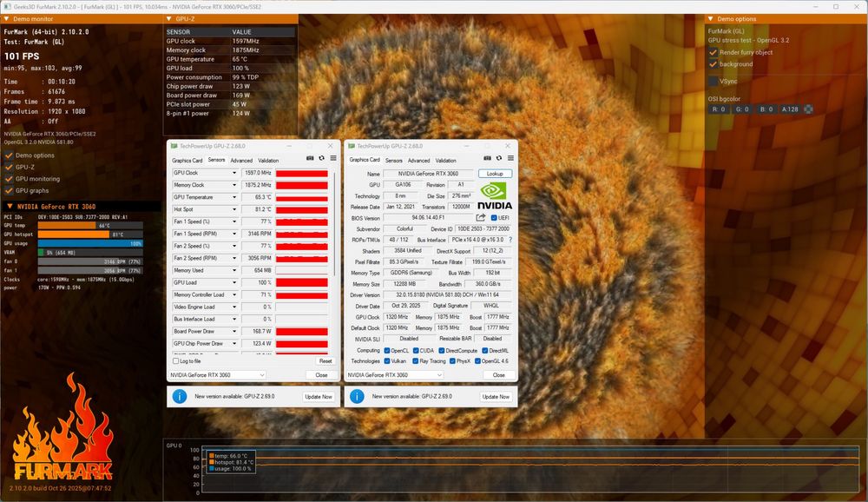Open Validation tab in the left GPU-Z window
The height and width of the screenshot is (502, 868).
268,161
